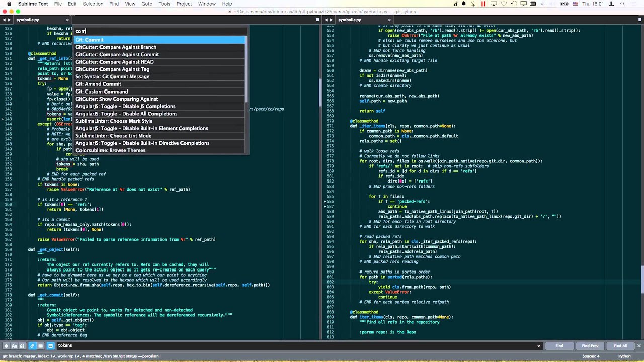Select 'AngularJS: Toggle – Disable Built-in Element Completions'
This screenshot has height=362, width=644.
tap(159, 128)
